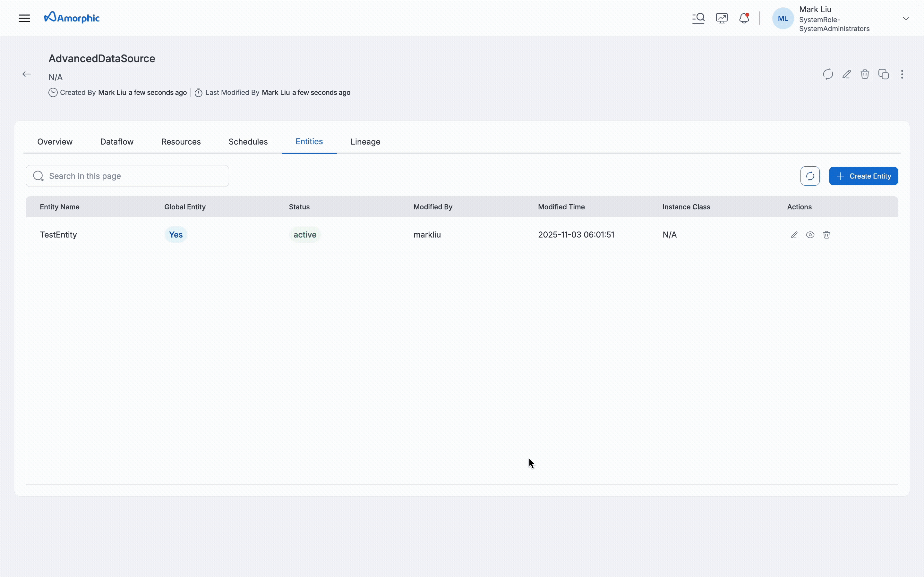
Task: Go back using the arrow icon
Action: pos(26,74)
